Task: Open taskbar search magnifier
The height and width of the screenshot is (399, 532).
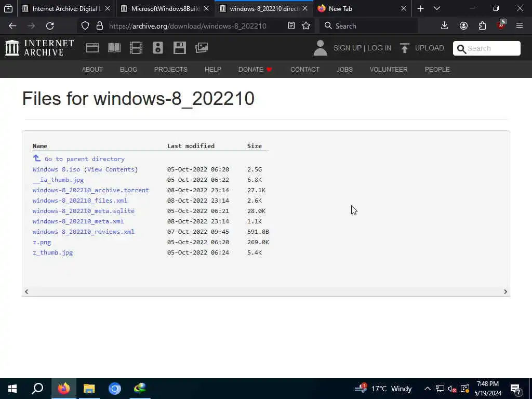Action: (37, 389)
